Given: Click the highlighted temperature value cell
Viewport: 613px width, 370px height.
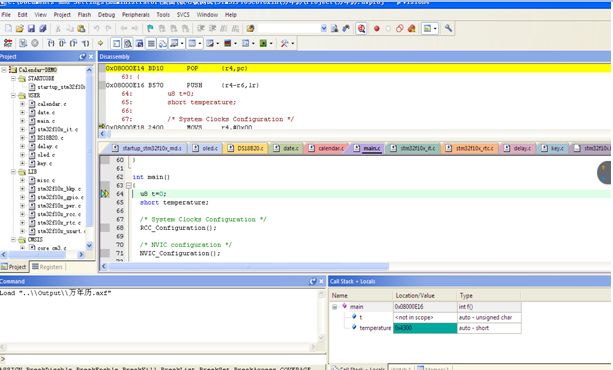Looking at the screenshot, I should tap(425, 328).
